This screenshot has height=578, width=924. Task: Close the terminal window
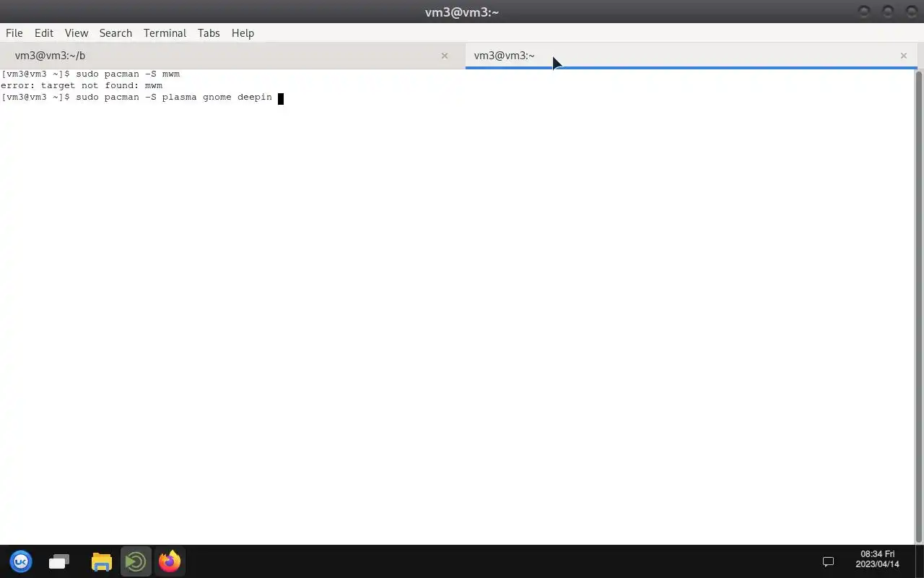coord(911,12)
